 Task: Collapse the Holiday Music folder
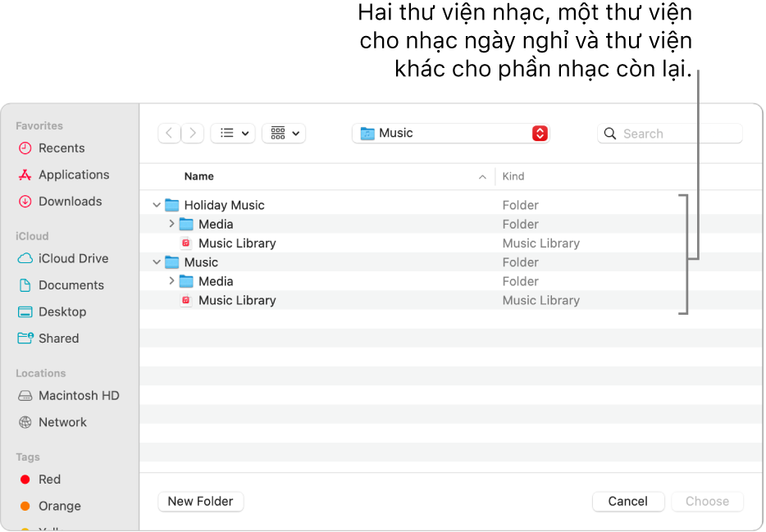click(157, 205)
